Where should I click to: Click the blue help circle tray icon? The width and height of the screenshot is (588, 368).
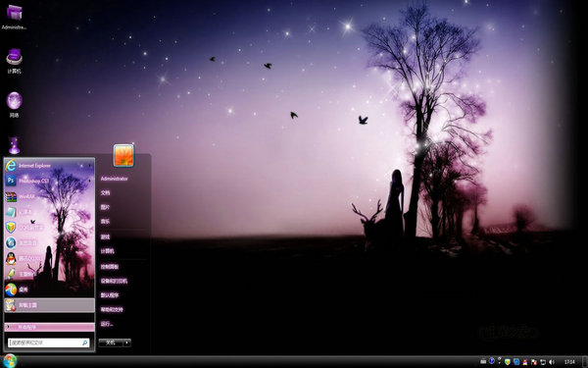pos(492,361)
